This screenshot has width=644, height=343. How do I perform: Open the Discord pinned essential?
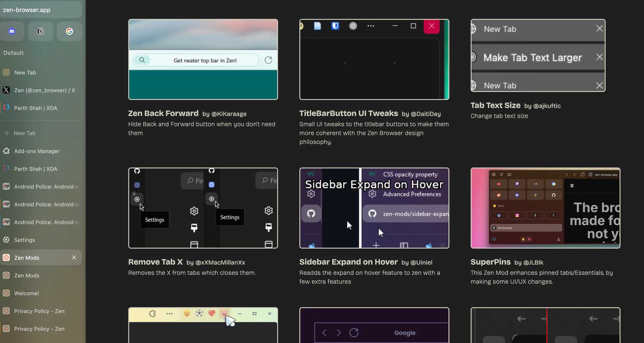pos(12,32)
